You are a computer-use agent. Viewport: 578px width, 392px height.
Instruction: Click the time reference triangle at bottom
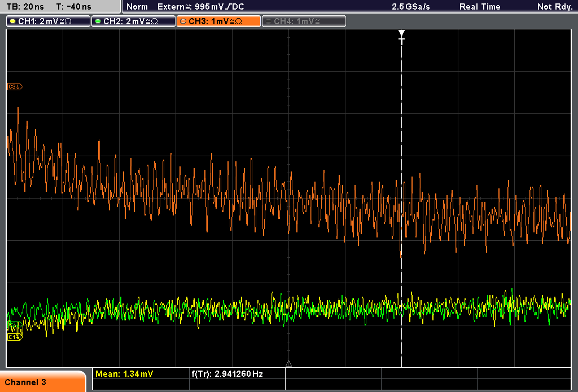pyautogui.click(x=288, y=364)
